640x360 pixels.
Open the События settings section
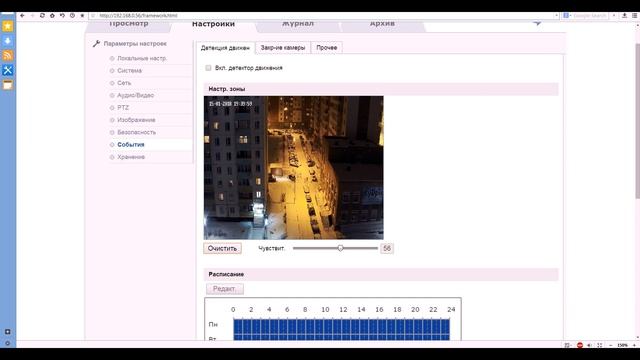pos(131,144)
